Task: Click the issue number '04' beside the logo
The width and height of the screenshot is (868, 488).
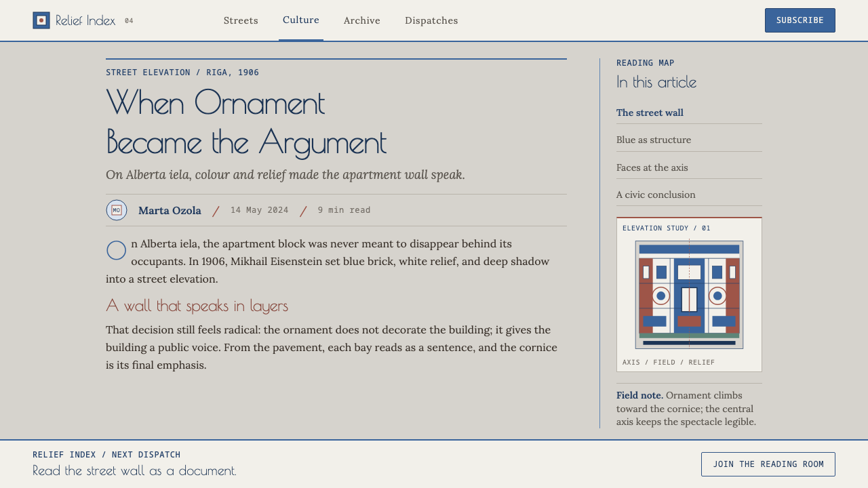Action: point(129,21)
